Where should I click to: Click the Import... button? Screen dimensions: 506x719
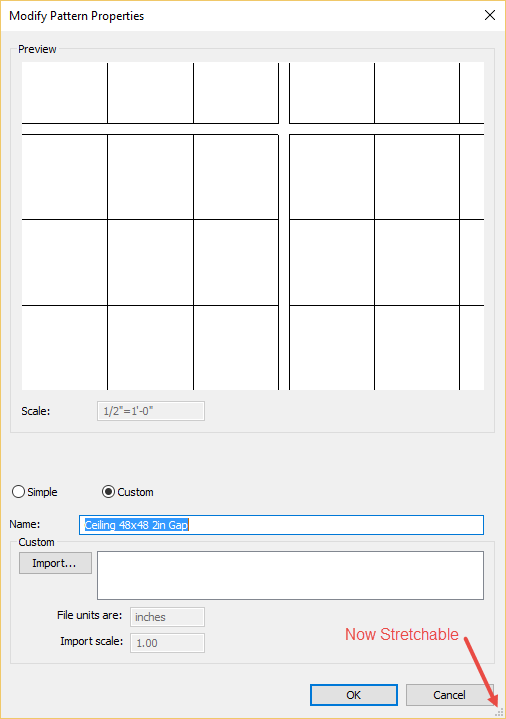(55, 563)
